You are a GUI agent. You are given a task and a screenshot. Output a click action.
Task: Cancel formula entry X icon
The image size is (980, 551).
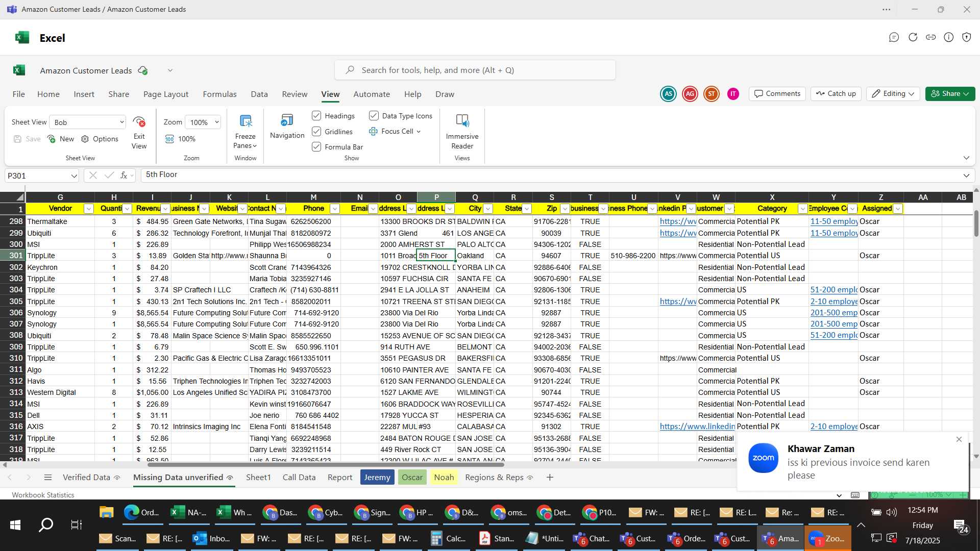click(x=93, y=176)
